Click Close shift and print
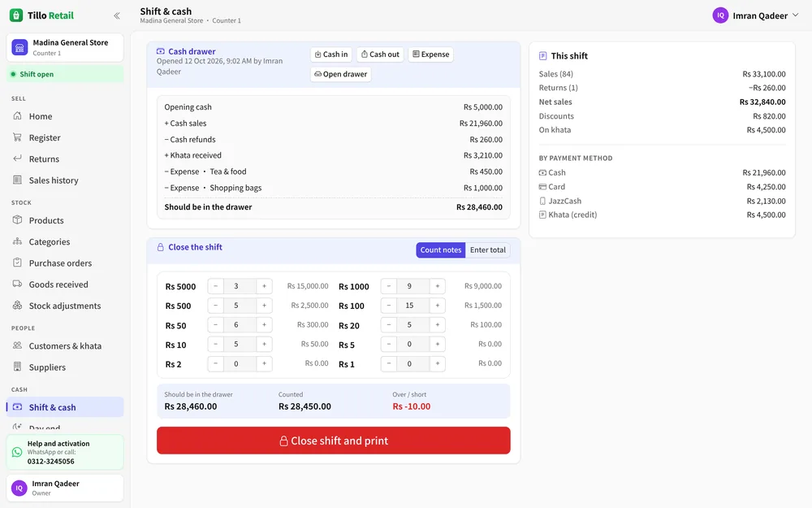 click(x=334, y=441)
